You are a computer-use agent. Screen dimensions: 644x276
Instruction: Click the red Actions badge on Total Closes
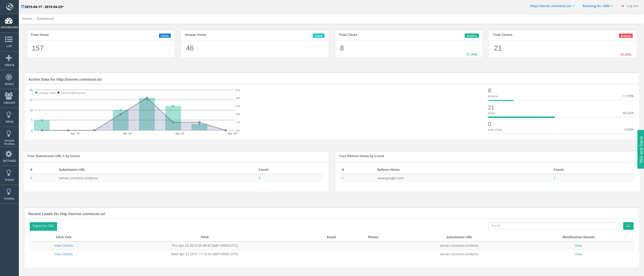(626, 36)
